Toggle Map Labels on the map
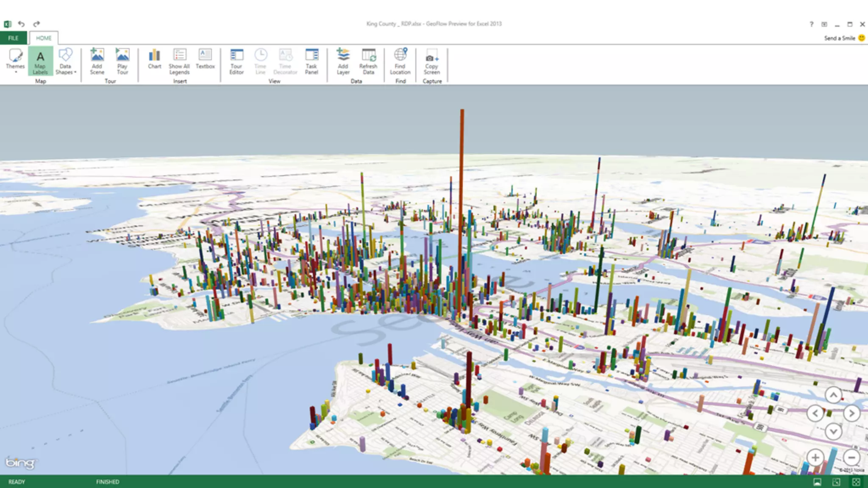 (40, 61)
